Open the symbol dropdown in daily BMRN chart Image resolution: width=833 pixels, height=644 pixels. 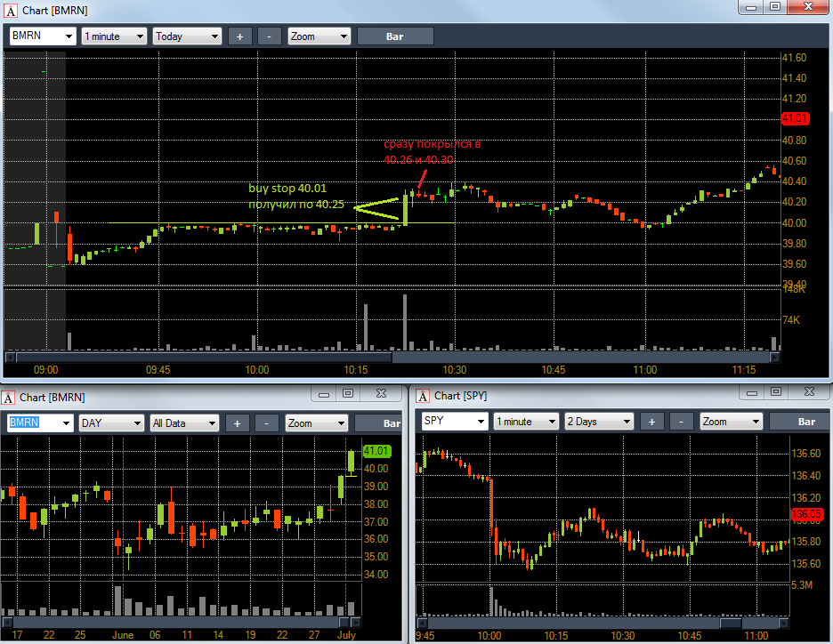[66, 423]
